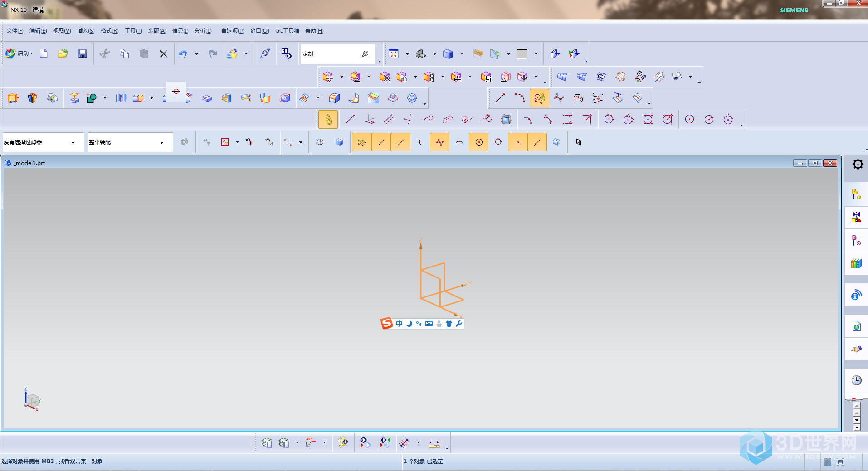Expand the Fit view dropdown arrow

[x=407, y=54]
